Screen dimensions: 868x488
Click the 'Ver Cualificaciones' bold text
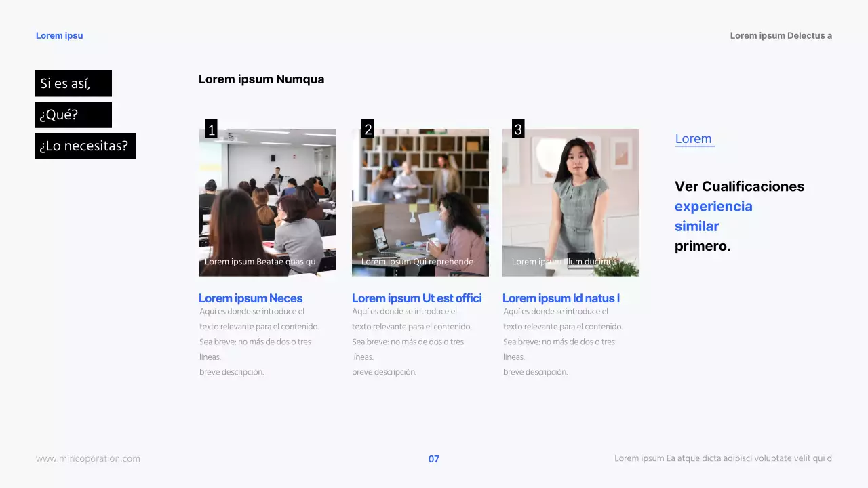(x=739, y=186)
